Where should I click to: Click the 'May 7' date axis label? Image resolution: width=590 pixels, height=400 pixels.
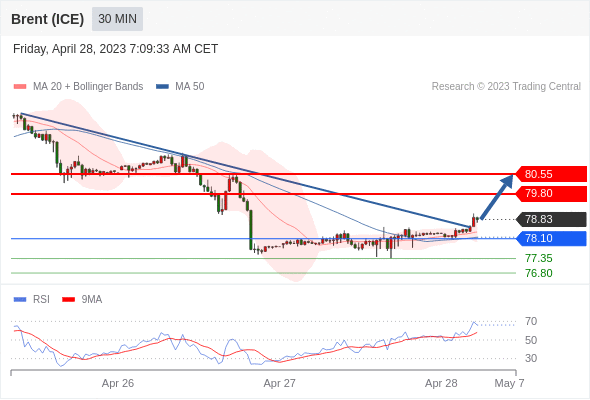[509, 383]
